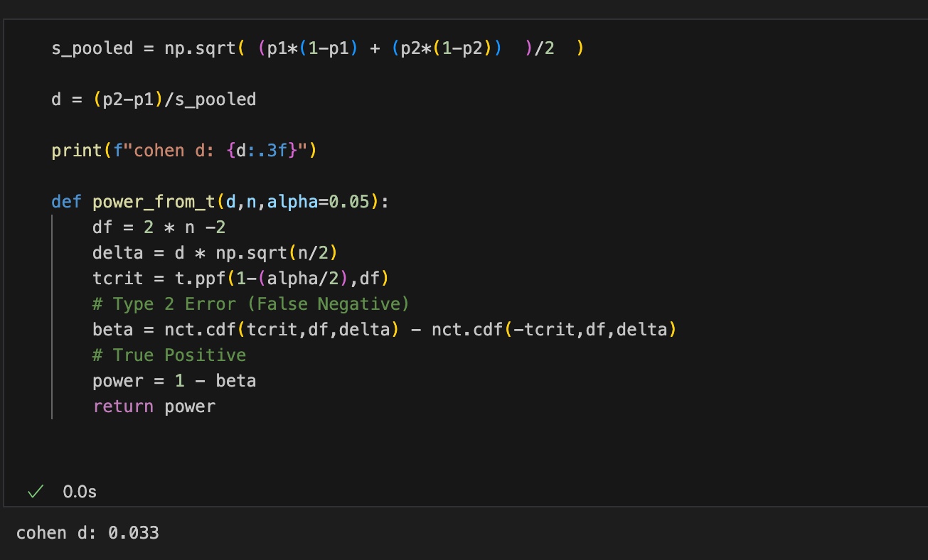
Task: Click the green execution success checkmark
Action: 35,492
